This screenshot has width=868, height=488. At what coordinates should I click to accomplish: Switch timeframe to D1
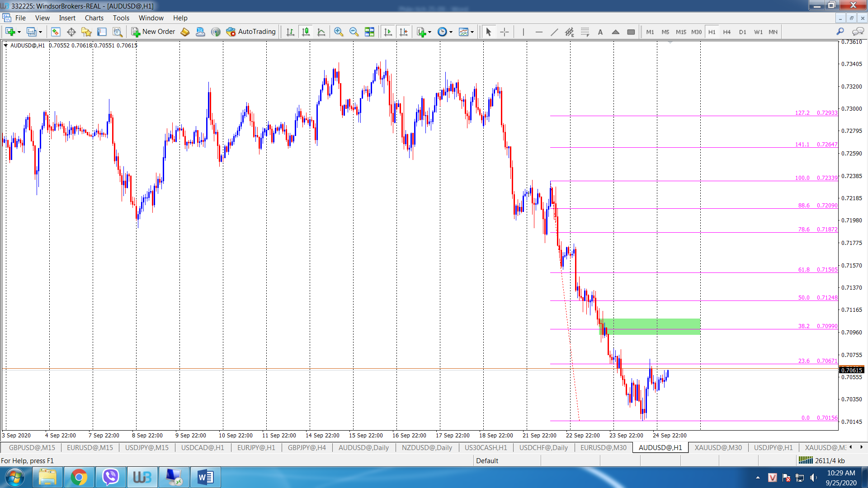742,32
